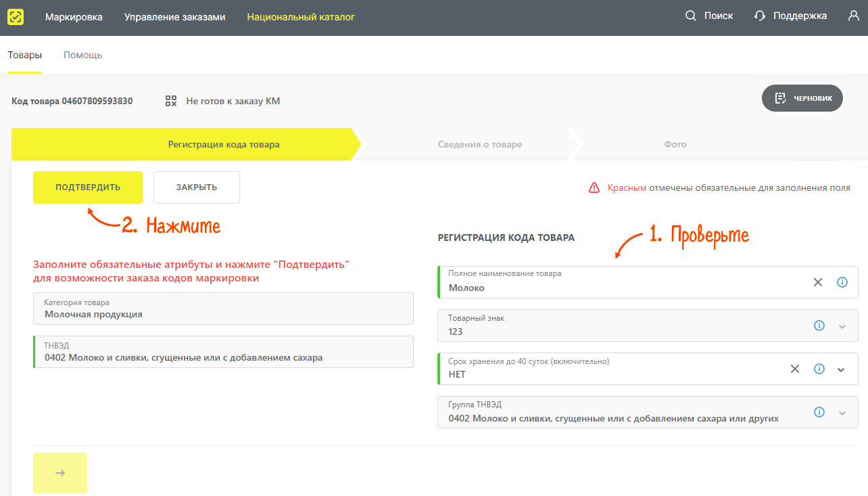Click the next arrow button
Image resolution: width=868 pixels, height=496 pixels.
tap(60, 473)
